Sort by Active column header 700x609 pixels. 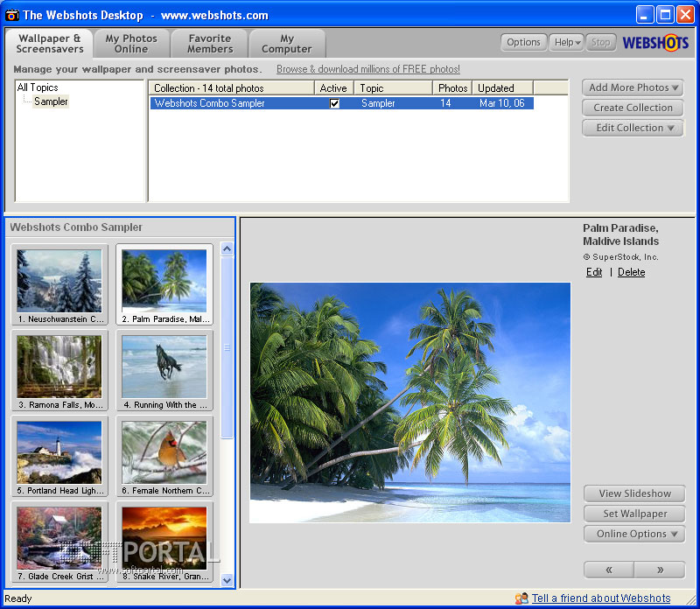tap(333, 88)
